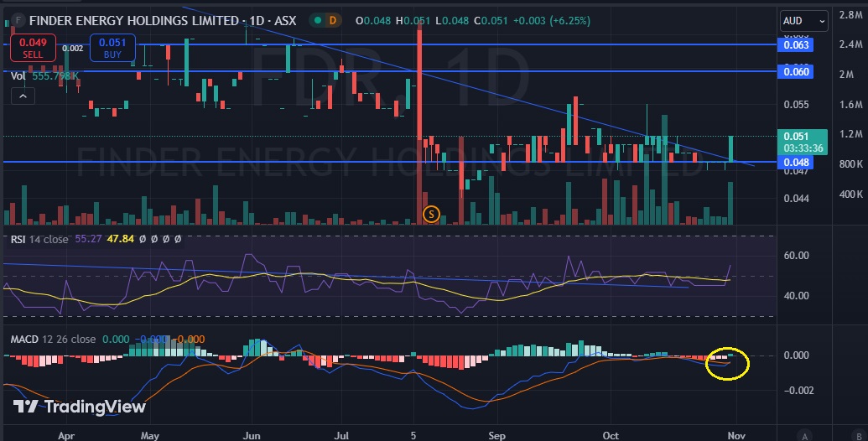Click the −0.002 MACD axis label
This screenshot has height=441, width=868.
point(798,390)
